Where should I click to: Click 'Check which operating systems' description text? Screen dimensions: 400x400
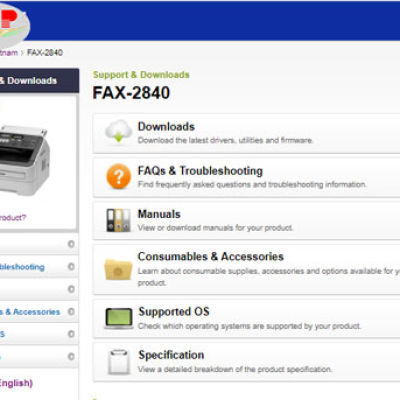pos(249,326)
